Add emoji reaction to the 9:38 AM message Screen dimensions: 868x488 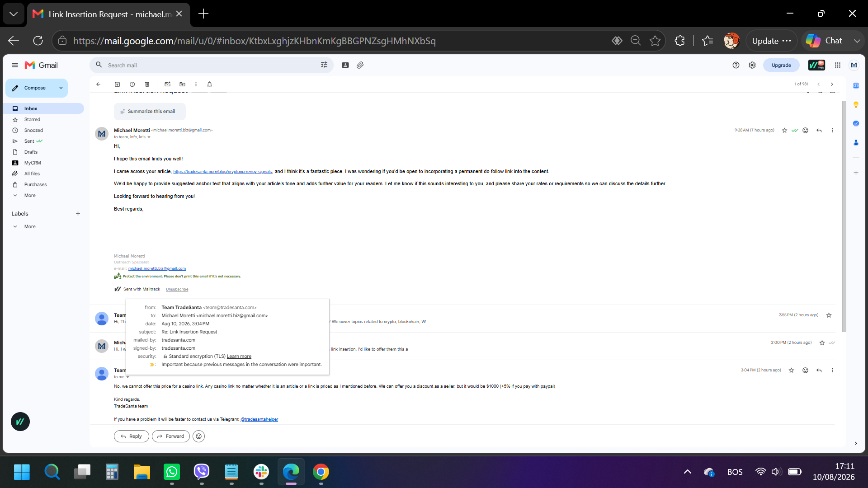[805, 131]
